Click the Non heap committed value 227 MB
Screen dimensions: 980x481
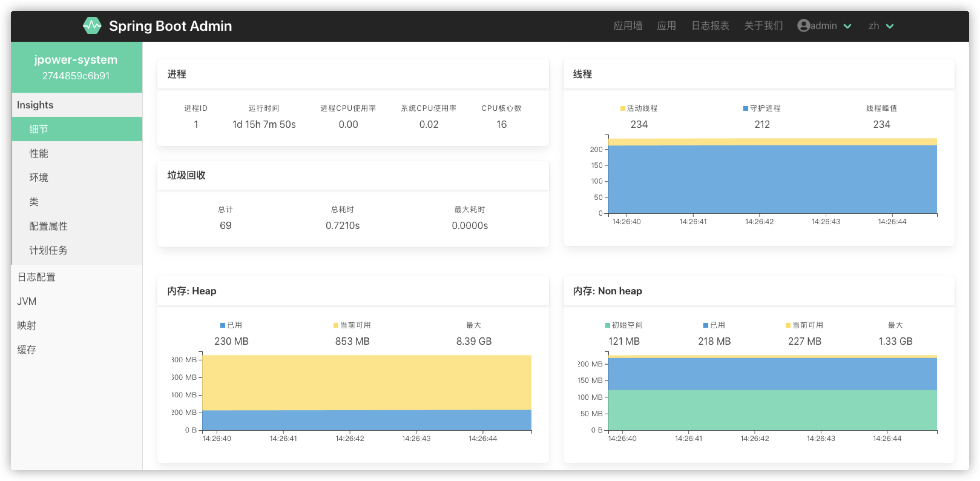805,341
